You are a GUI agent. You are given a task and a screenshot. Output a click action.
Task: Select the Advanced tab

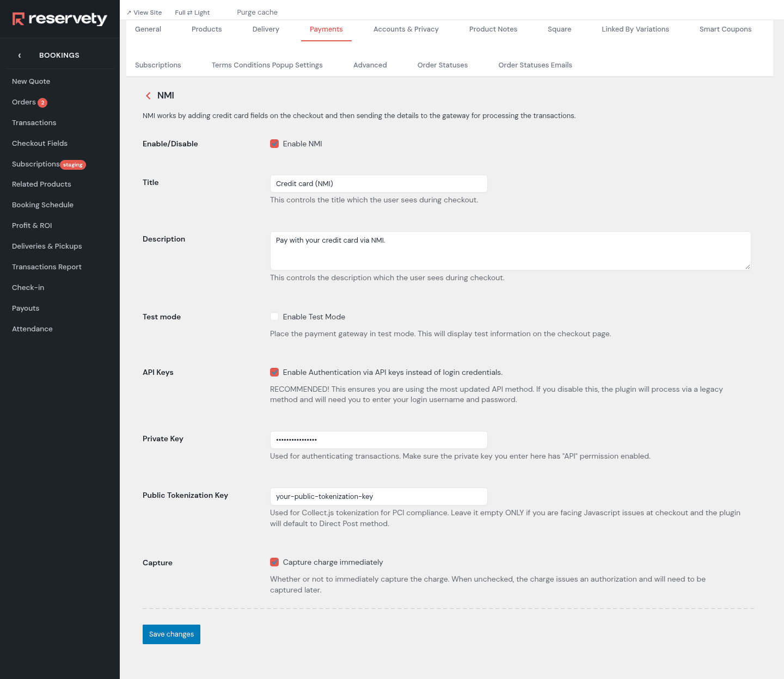[x=370, y=65]
